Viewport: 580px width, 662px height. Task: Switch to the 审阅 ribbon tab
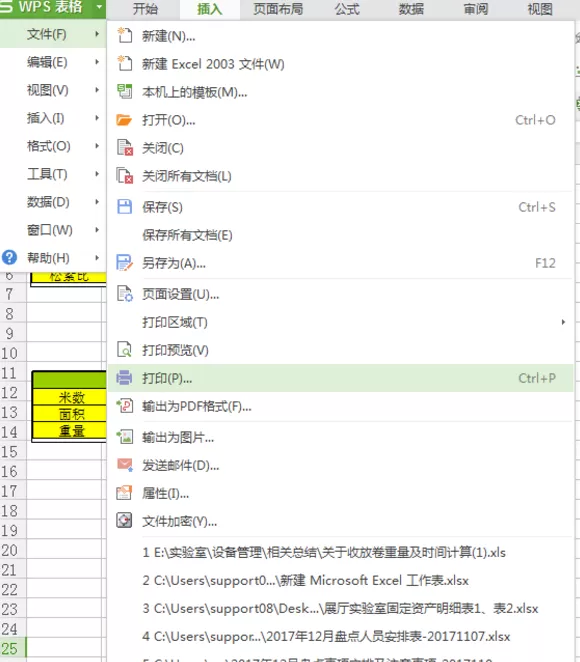pyautogui.click(x=476, y=9)
